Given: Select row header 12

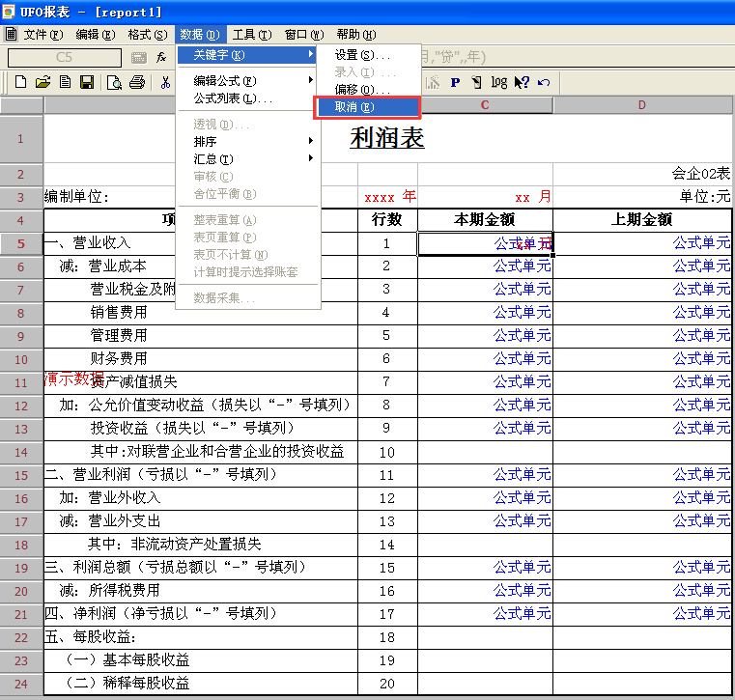Looking at the screenshot, I should click(x=21, y=406).
